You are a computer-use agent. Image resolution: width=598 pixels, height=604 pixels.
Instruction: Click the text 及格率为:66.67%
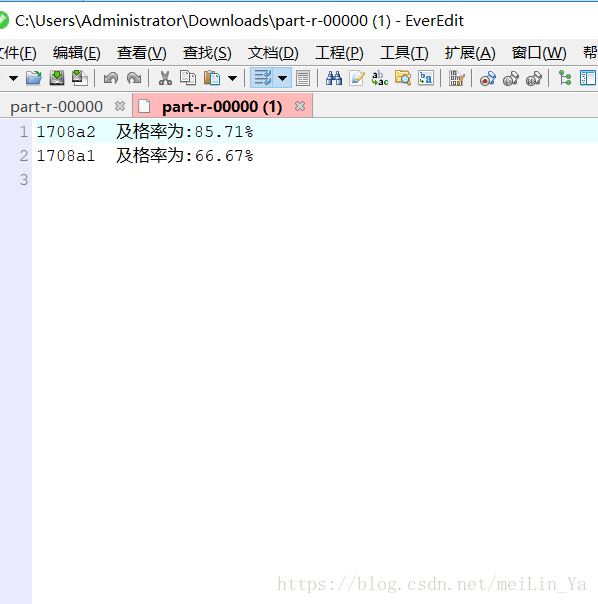[185, 156]
